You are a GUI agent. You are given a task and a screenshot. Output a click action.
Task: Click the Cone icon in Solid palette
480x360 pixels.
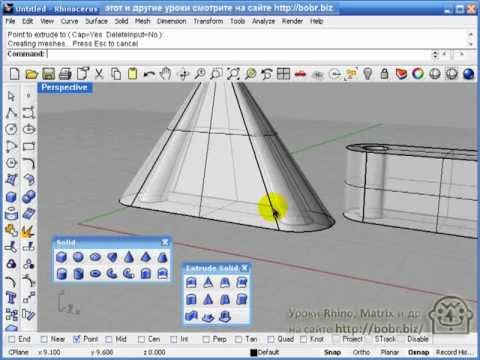tap(129, 257)
